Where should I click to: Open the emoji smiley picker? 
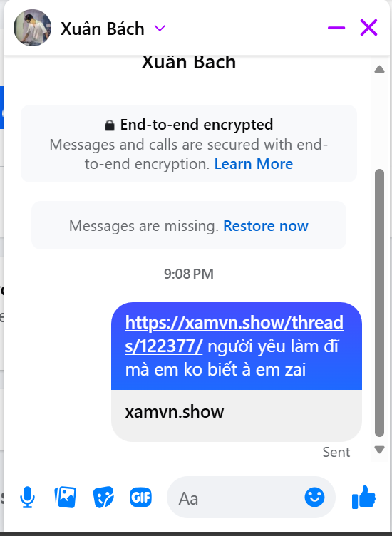tap(314, 497)
